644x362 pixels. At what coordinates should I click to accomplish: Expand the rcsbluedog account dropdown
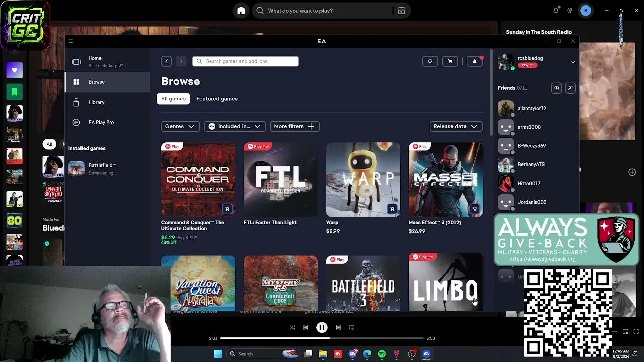point(573,62)
